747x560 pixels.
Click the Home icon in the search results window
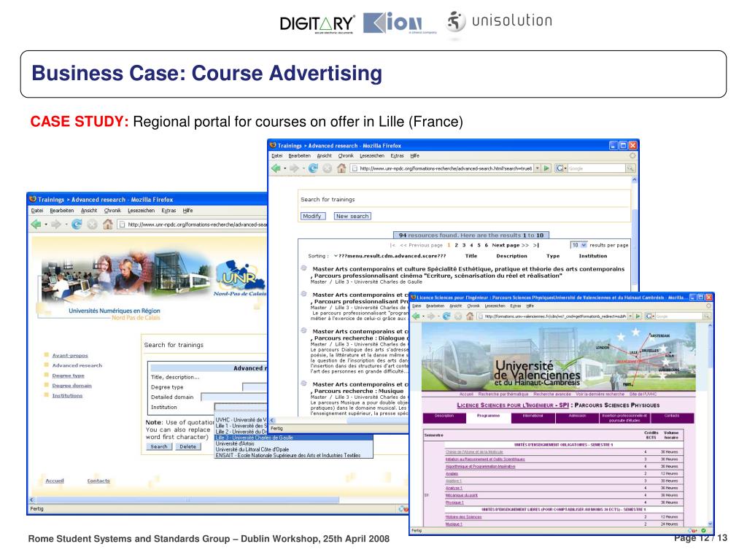tap(341, 168)
